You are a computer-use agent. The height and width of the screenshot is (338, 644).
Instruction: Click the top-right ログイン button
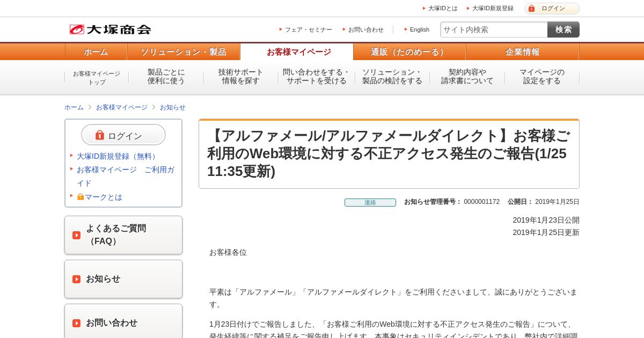[x=552, y=8]
